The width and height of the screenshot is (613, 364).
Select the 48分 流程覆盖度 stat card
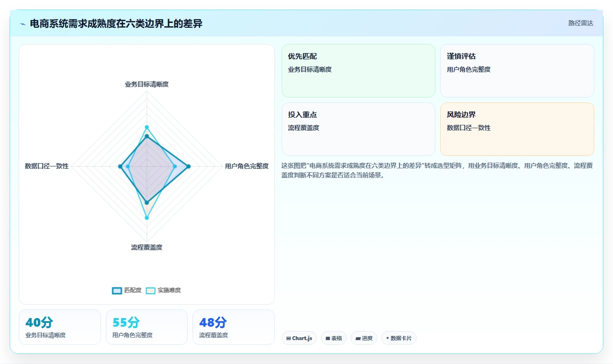tap(234, 327)
